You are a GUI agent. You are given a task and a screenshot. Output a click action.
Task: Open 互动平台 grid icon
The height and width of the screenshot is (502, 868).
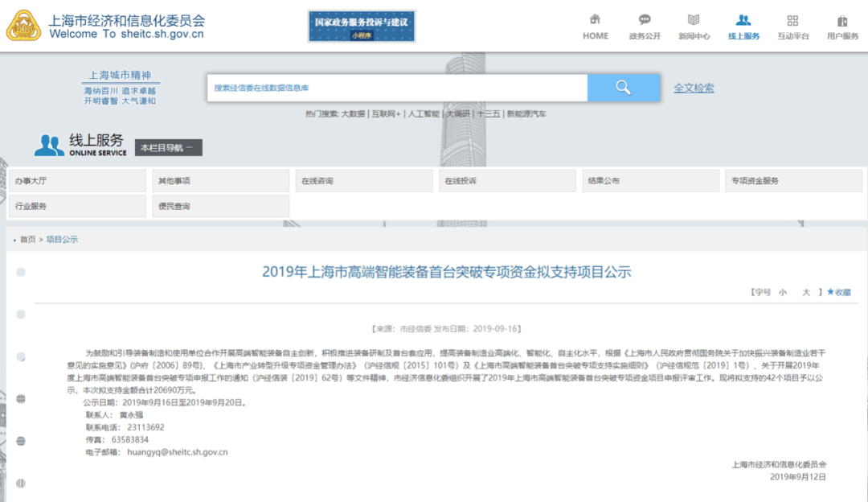coord(792,20)
